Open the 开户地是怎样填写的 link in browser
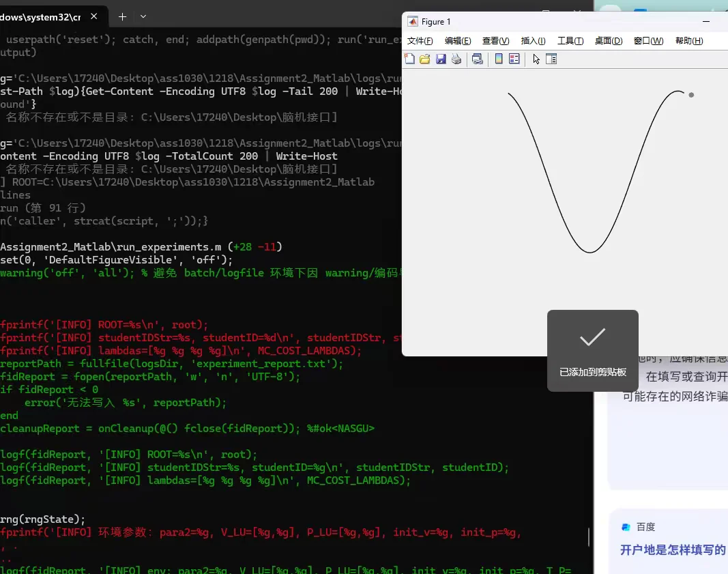Image resolution: width=728 pixels, height=574 pixels. tap(673, 550)
